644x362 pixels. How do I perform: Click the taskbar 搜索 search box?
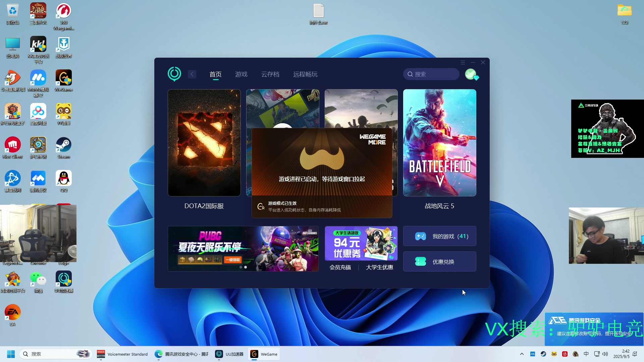pyautogui.click(x=56, y=354)
